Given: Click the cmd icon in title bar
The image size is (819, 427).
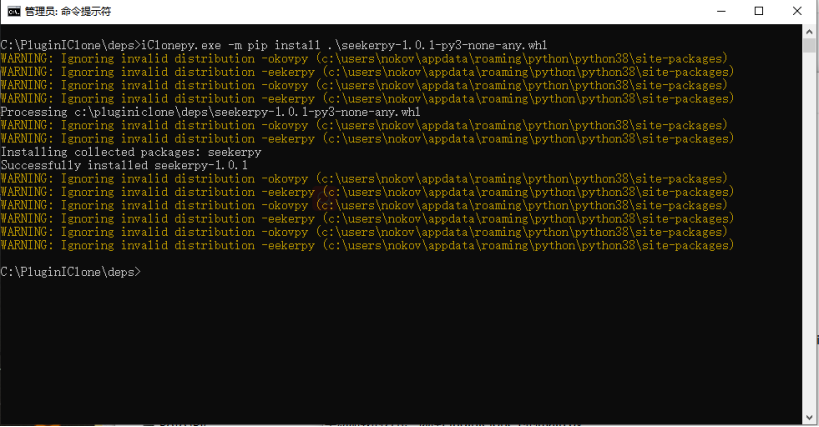Looking at the screenshot, I should [14, 11].
